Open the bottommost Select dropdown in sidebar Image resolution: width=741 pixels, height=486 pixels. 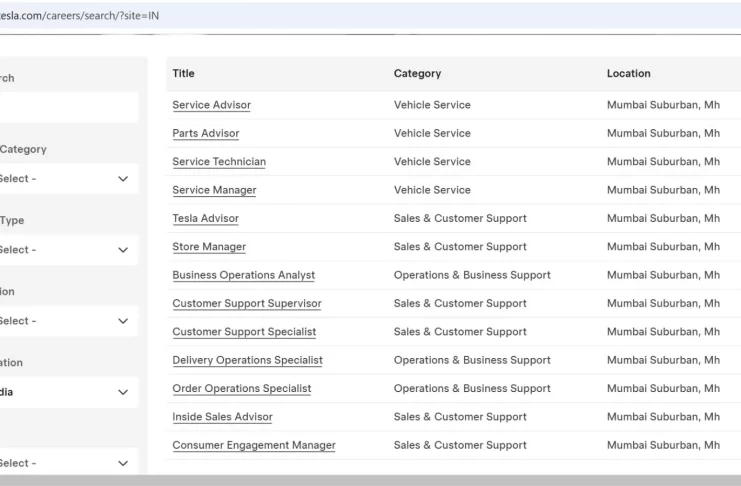66,463
